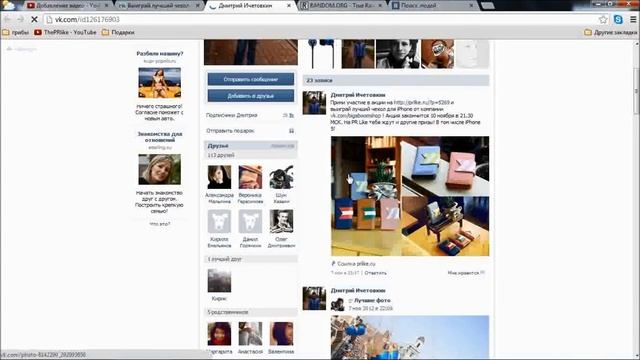Open the second post's cityscape image
The height and width of the screenshot is (360, 640).
point(410,337)
